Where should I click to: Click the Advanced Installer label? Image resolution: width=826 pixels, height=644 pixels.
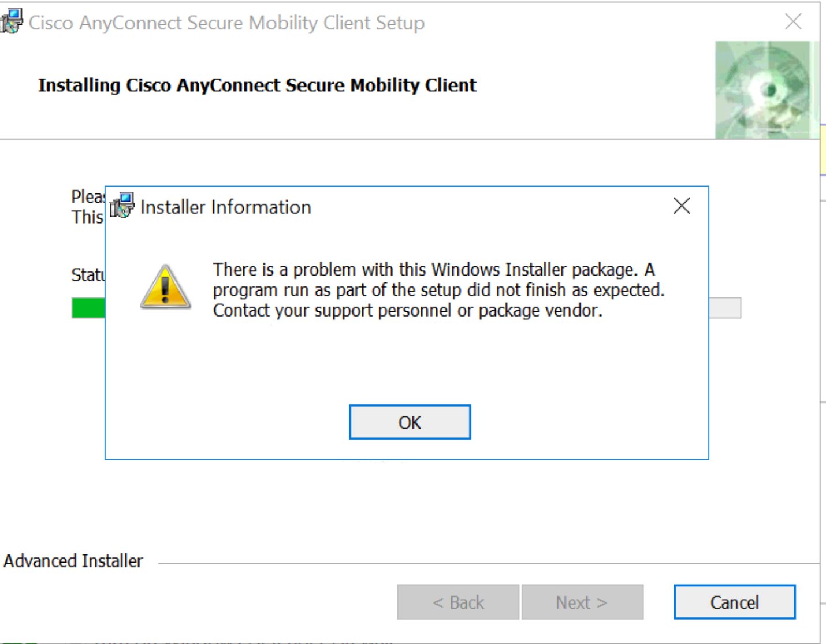pyautogui.click(x=73, y=561)
